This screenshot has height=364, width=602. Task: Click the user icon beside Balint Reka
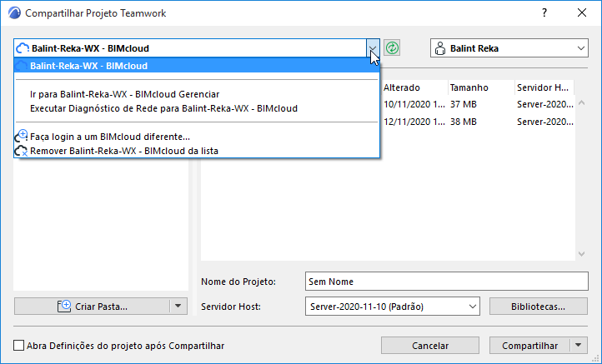click(440, 48)
